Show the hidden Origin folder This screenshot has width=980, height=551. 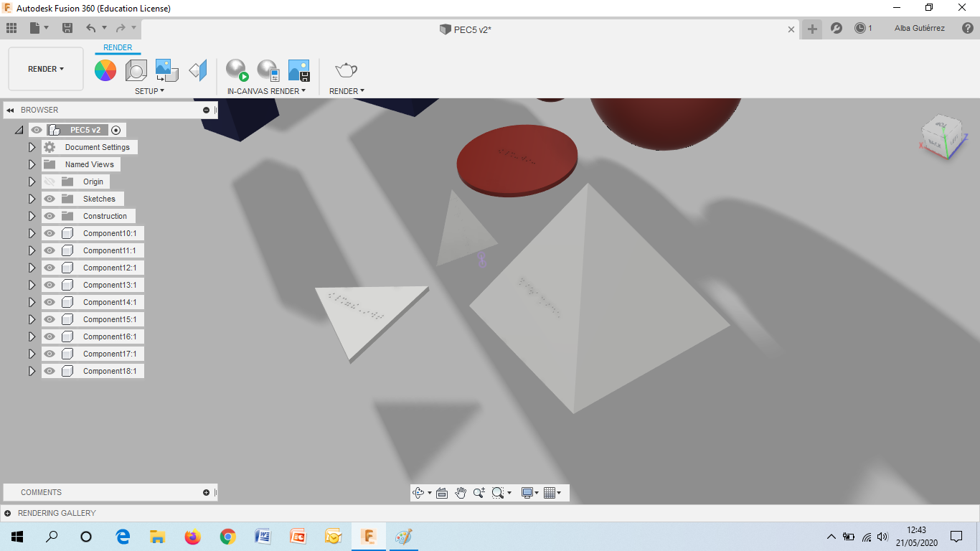50,182
